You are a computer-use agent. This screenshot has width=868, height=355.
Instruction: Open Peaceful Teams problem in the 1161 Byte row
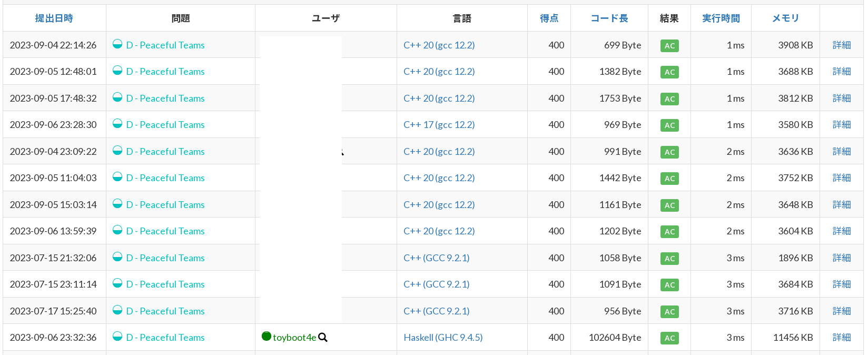coord(165,205)
